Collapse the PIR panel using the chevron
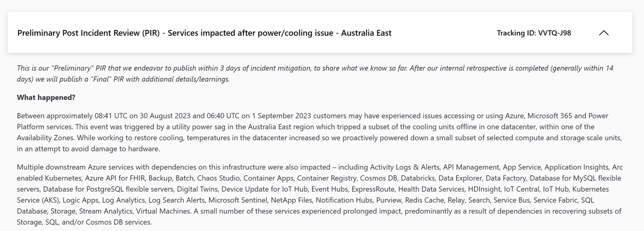The image size is (644, 231). pyautogui.click(x=603, y=33)
